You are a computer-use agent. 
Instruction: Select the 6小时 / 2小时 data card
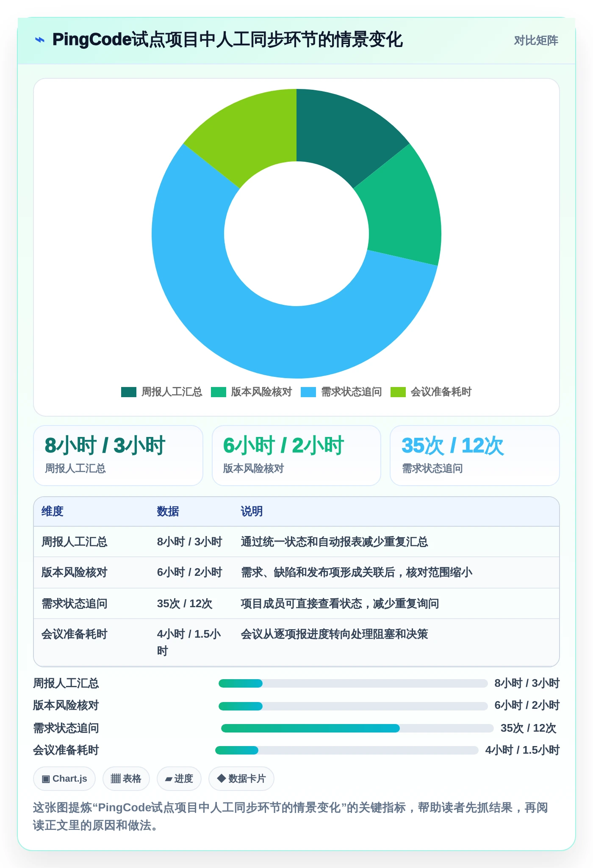tap(296, 456)
